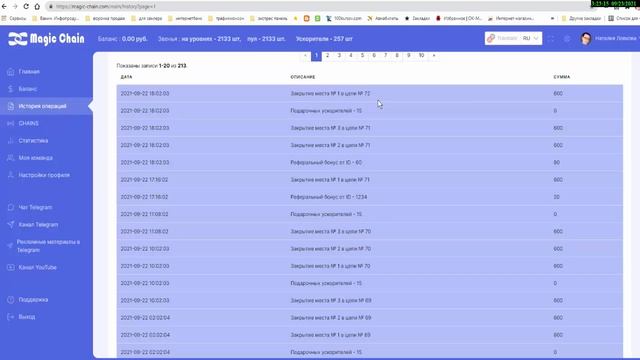640x360 pixels.
Task: Click the logout icon next to Выход
Action: tap(11, 317)
